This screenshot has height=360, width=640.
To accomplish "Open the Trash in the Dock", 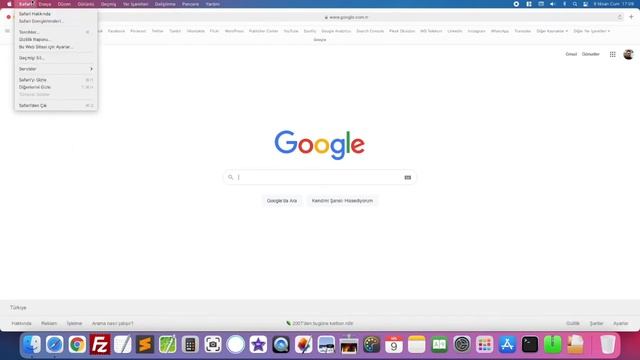I will tap(607, 344).
